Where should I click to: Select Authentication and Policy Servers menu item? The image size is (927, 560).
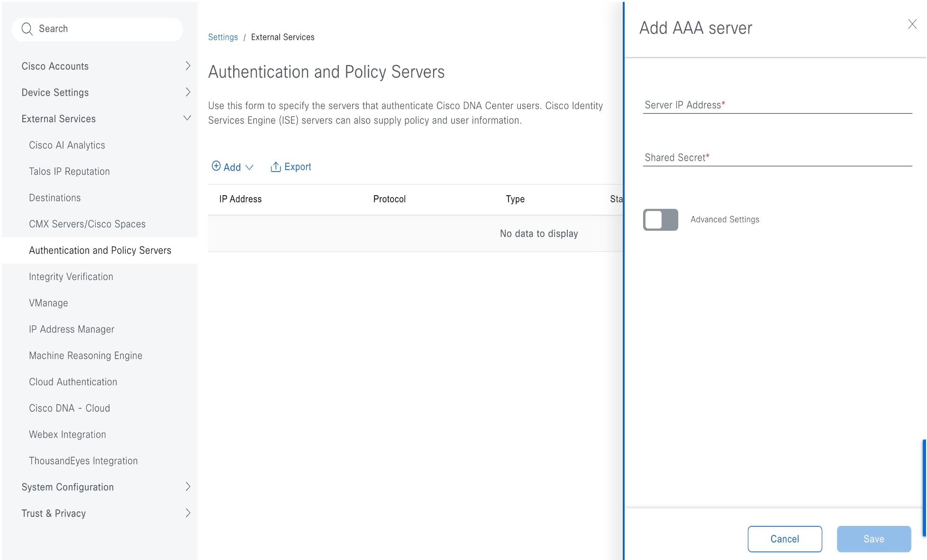(x=100, y=250)
